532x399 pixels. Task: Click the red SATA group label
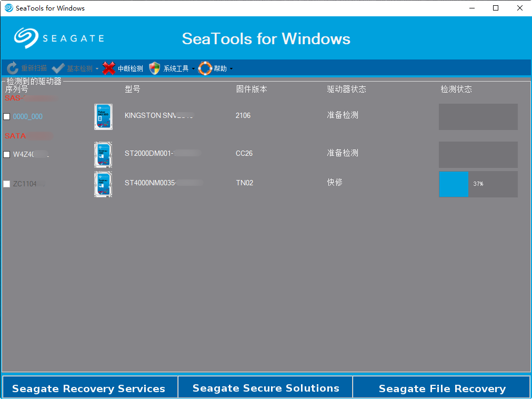click(29, 136)
